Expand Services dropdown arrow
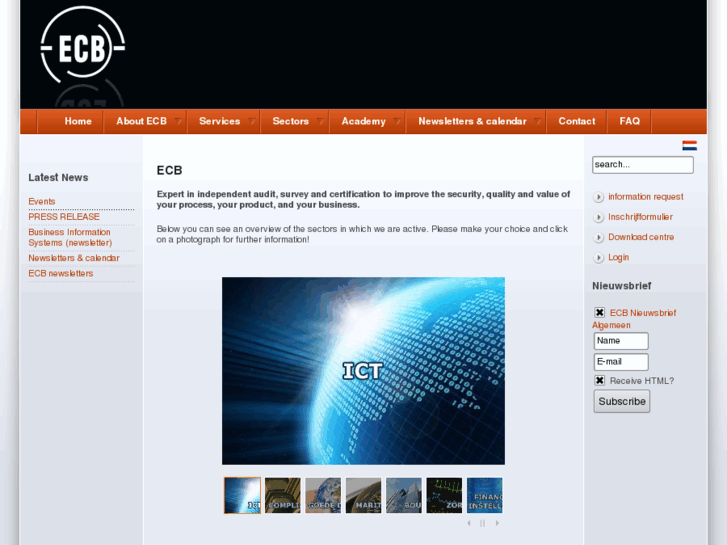The image size is (727, 545). pos(252,122)
